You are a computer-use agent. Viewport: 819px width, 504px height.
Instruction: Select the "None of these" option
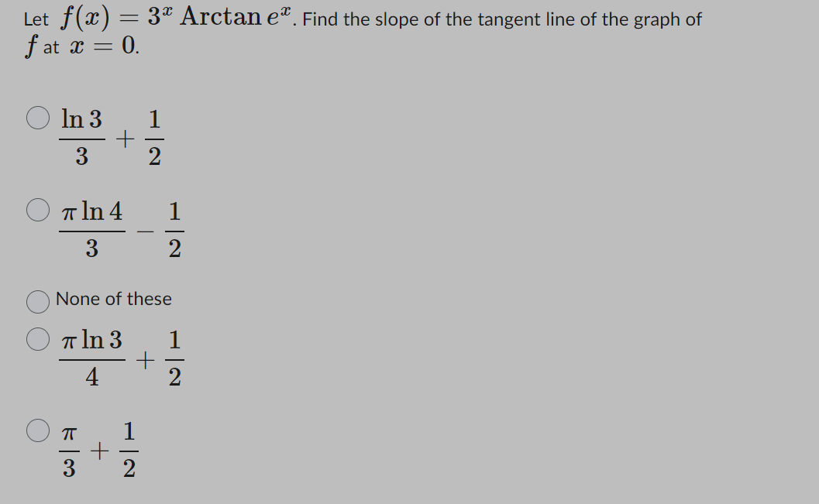click(37, 302)
